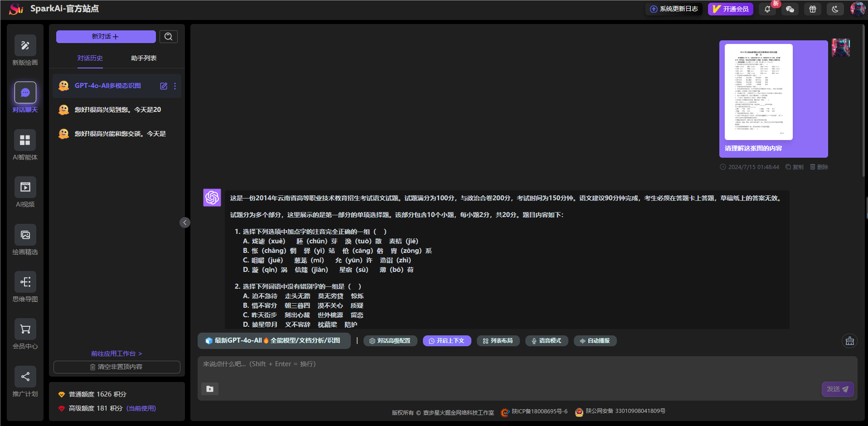Click 陕公网安备 33010908041809号 link
868x426 pixels.
[x=626, y=411]
